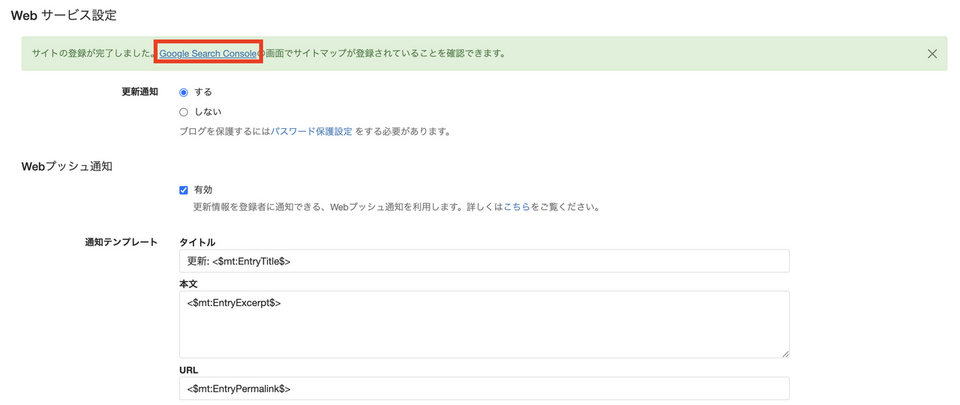
Task: Open the Google Search Console link
Action: coord(208,53)
